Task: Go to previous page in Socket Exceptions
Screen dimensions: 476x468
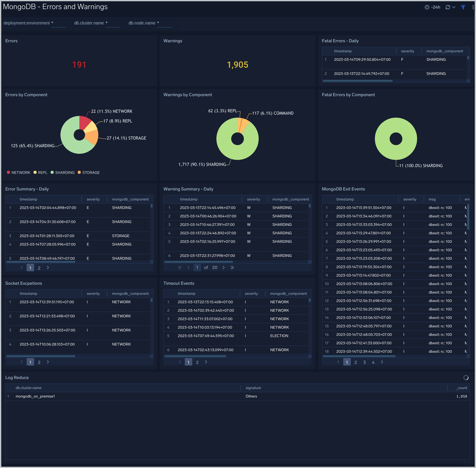Action: [22, 362]
